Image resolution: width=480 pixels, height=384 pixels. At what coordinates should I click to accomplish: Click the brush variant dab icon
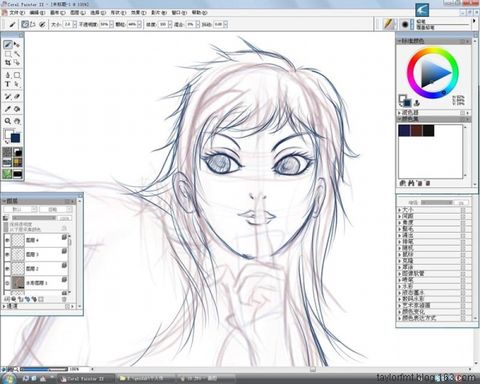coord(405,24)
